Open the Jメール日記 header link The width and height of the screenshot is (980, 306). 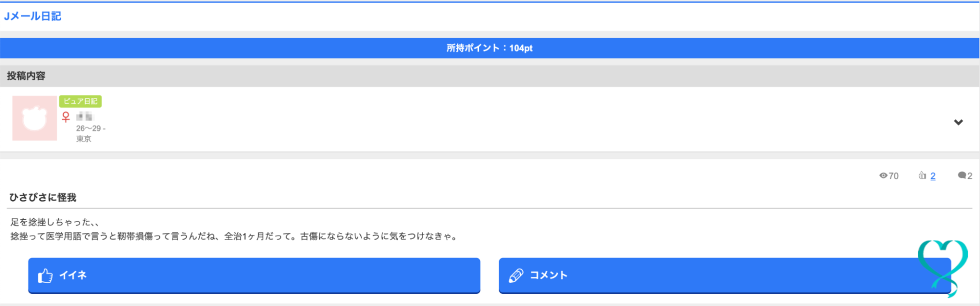tap(34, 16)
